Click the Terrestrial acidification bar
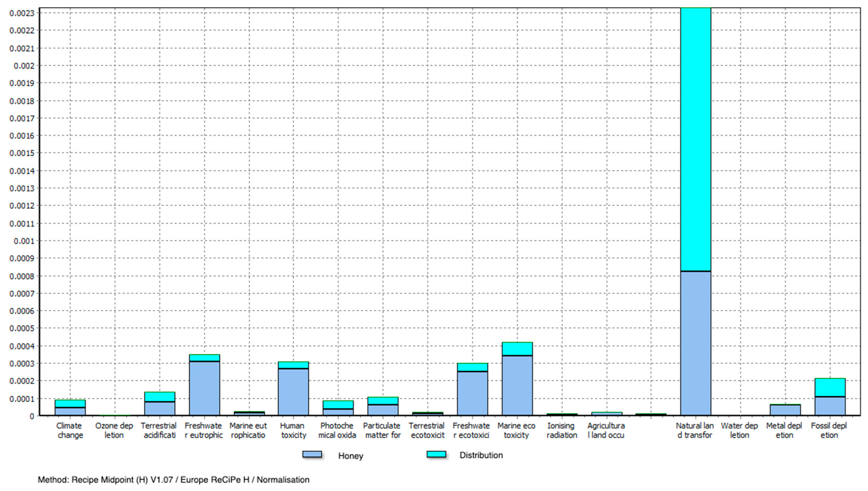This screenshot has height=491, width=868. tap(160, 406)
